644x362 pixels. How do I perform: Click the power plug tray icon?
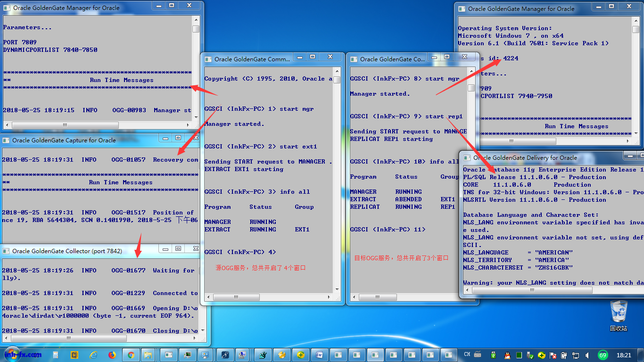563,355
